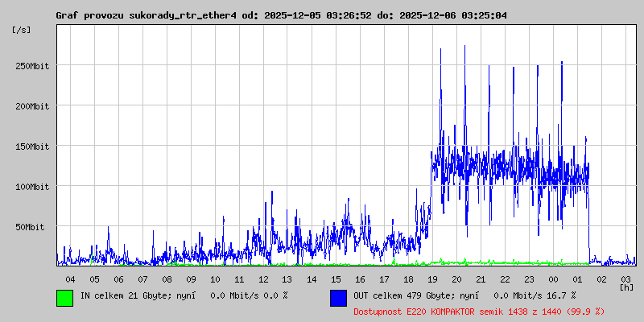Click hour label '13' on time axis
This screenshot has width=644, height=322.
[x=287, y=279]
